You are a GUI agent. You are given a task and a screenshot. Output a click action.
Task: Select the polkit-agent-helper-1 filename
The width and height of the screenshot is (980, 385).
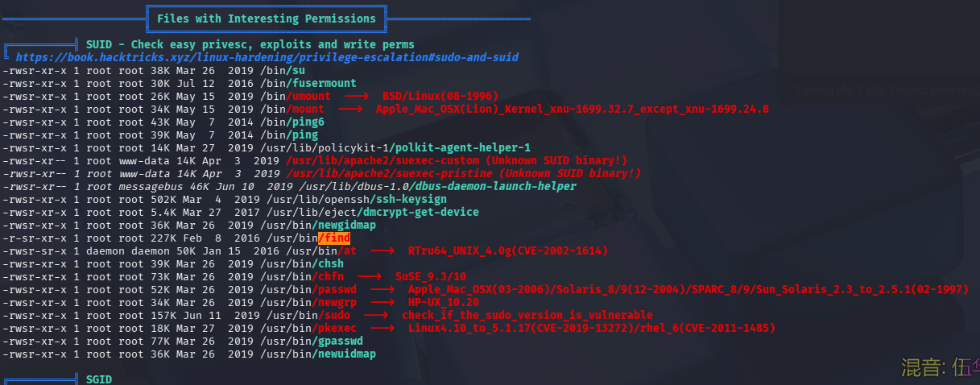[460, 147]
